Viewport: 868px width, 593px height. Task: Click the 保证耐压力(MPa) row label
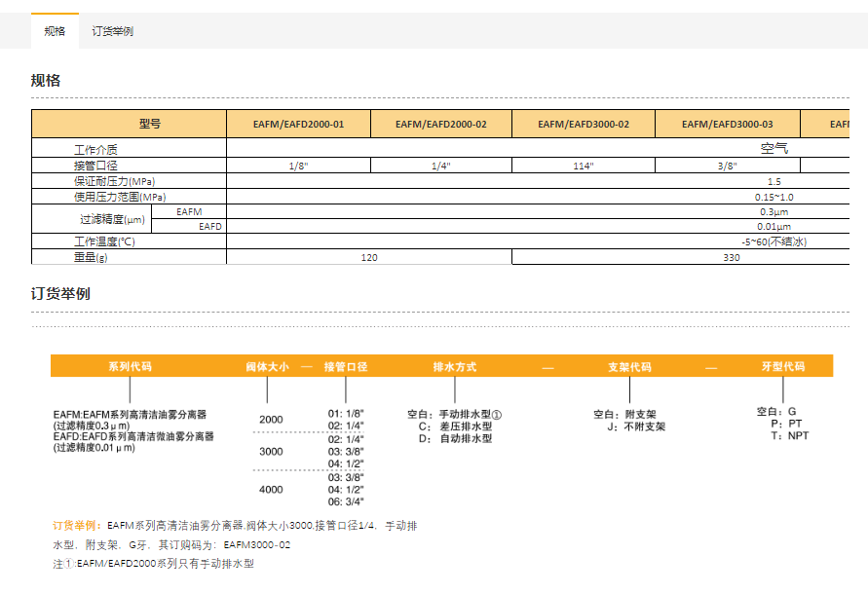(x=114, y=181)
